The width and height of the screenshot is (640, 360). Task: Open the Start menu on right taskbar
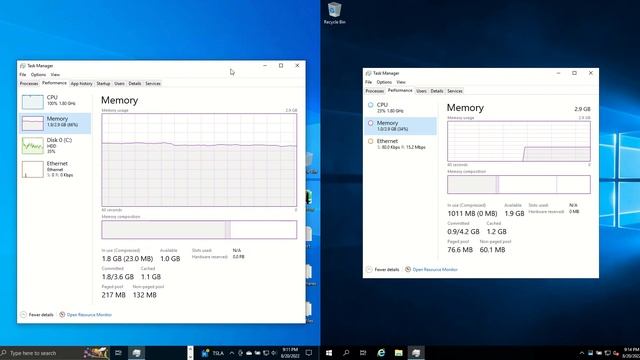click(x=329, y=353)
